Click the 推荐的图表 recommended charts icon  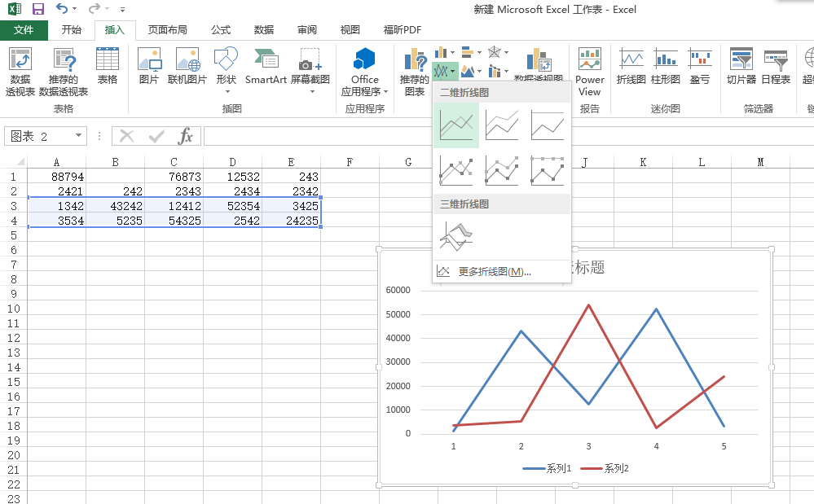tap(415, 72)
